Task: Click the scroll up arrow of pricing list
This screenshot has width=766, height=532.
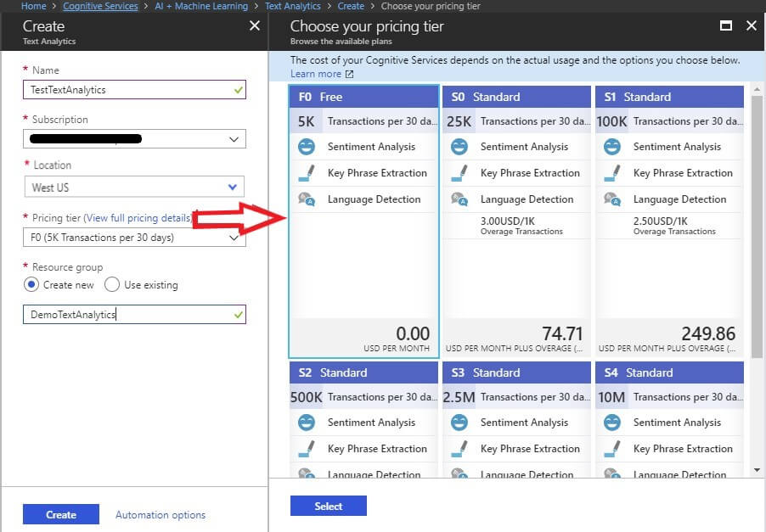Action: click(757, 89)
